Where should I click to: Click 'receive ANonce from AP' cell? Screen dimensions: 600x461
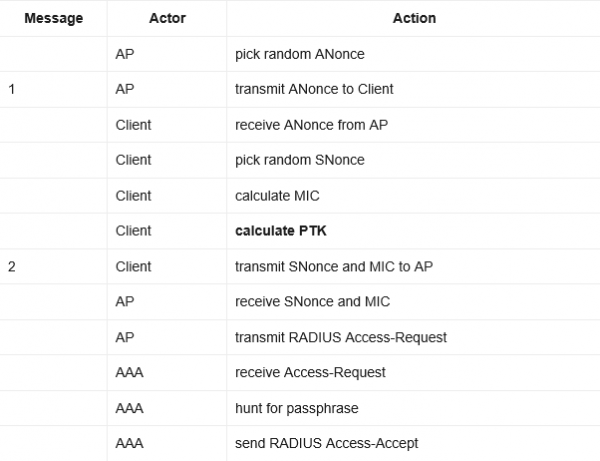pyautogui.click(x=413, y=125)
